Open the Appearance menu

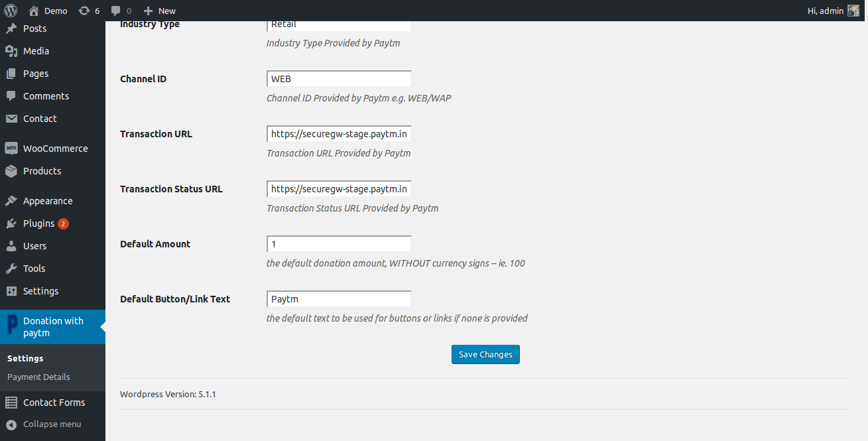click(48, 201)
